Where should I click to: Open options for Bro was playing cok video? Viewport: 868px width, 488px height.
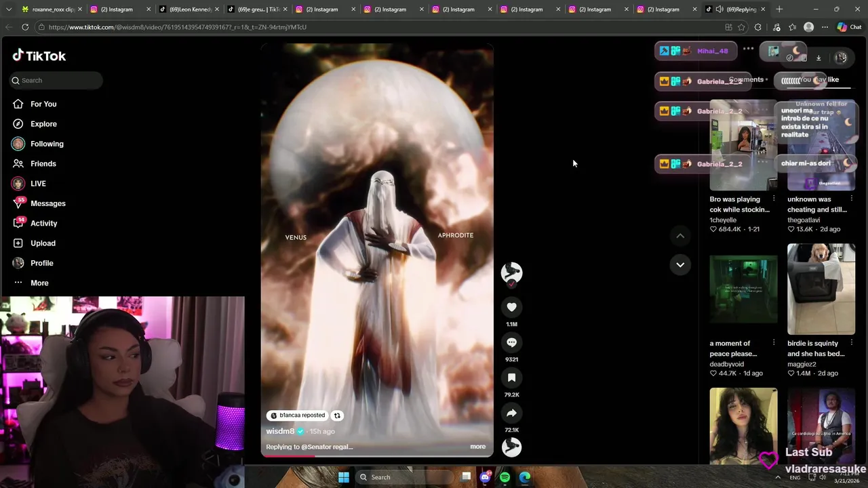[x=774, y=199]
